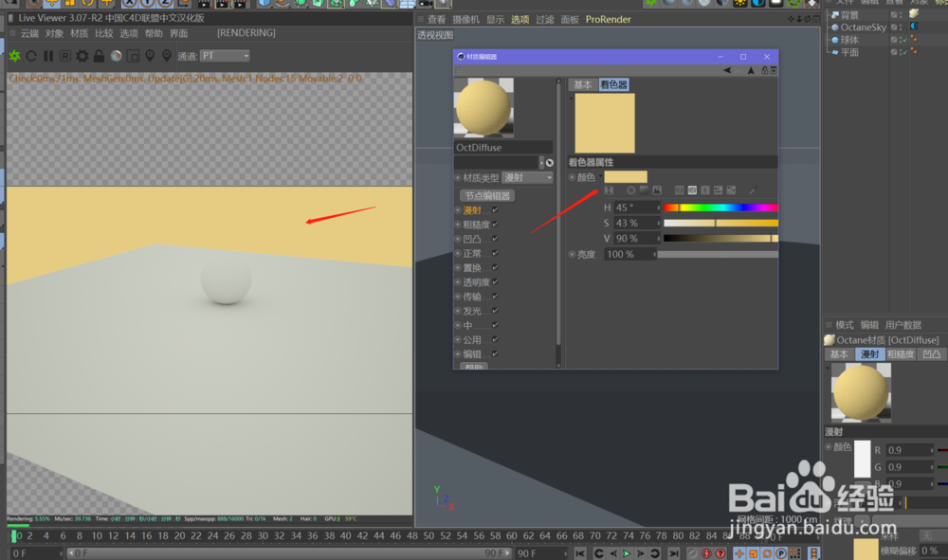Toggle the 发光 channel checkbox
The image size is (948, 560).
495,311
